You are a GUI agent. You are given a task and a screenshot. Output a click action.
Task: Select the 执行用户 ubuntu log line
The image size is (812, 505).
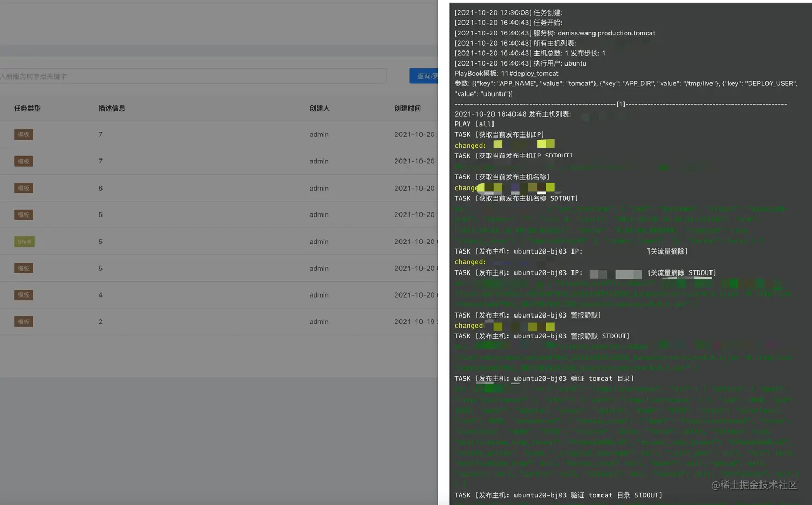[520, 63]
